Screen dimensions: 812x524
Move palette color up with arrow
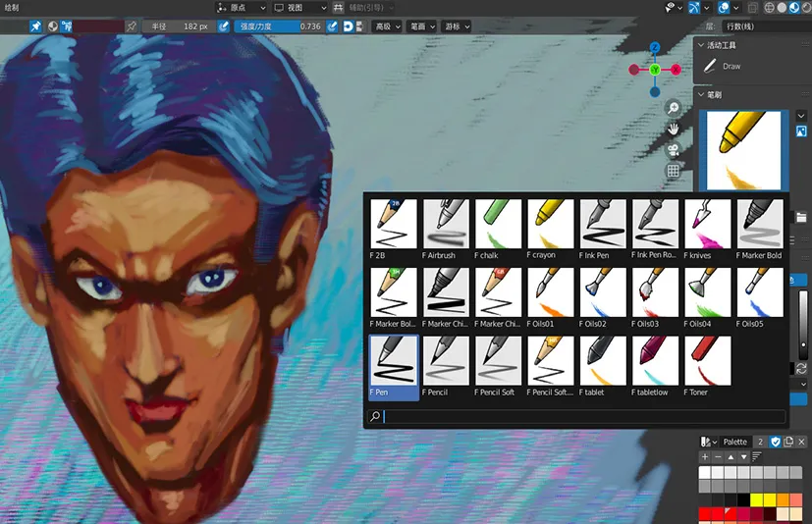(x=731, y=456)
